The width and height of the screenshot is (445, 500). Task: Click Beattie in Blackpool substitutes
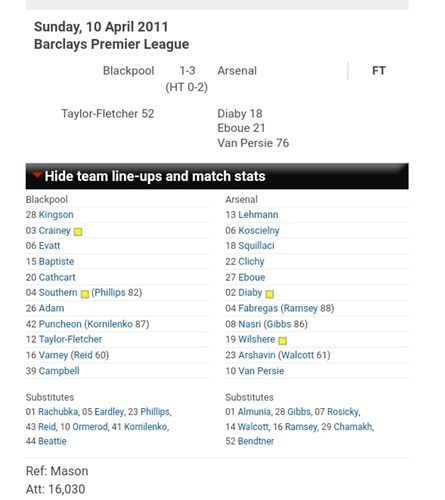click(52, 441)
